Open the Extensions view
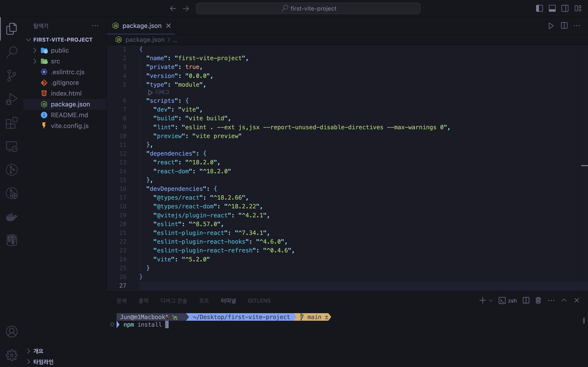 point(12,123)
